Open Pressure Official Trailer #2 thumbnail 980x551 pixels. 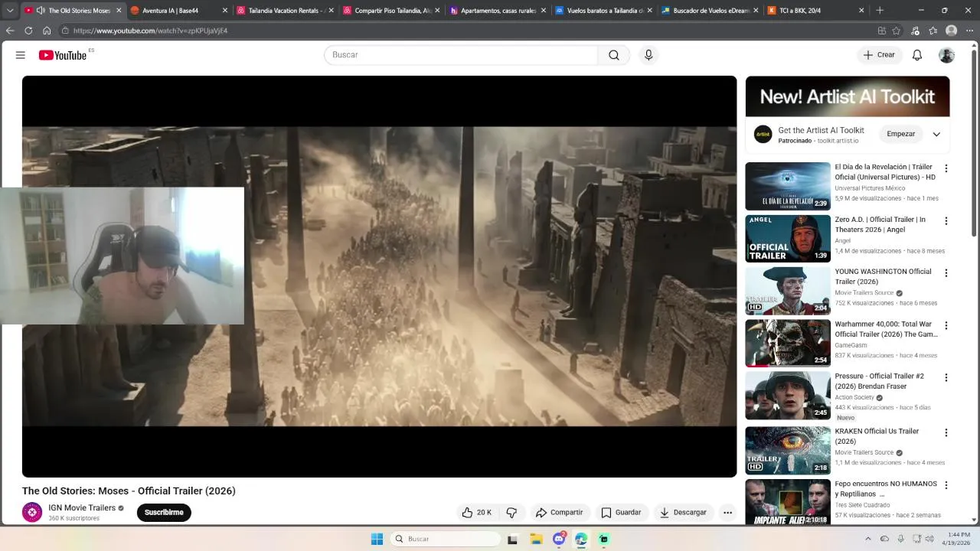[x=788, y=396]
